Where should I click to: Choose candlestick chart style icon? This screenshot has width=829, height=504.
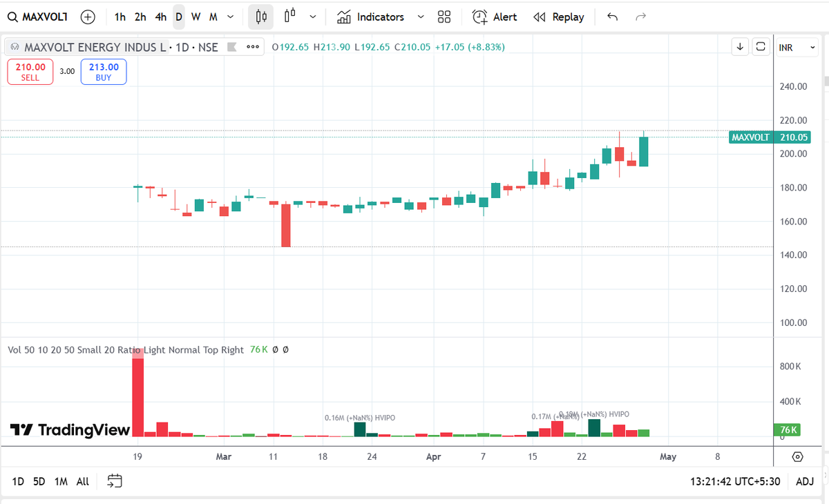(x=261, y=17)
